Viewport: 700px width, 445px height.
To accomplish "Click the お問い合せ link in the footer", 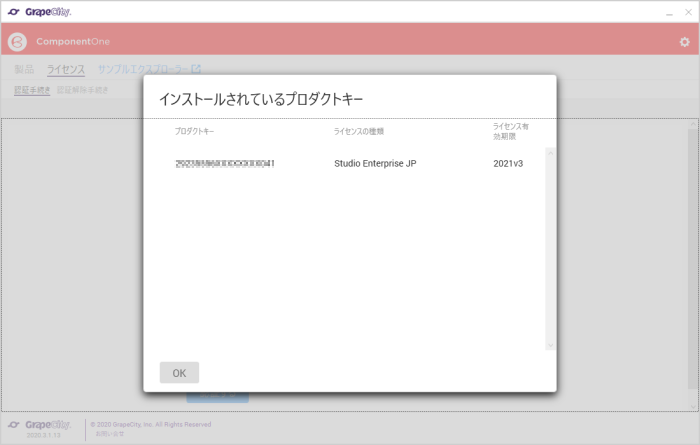I will tap(110, 433).
